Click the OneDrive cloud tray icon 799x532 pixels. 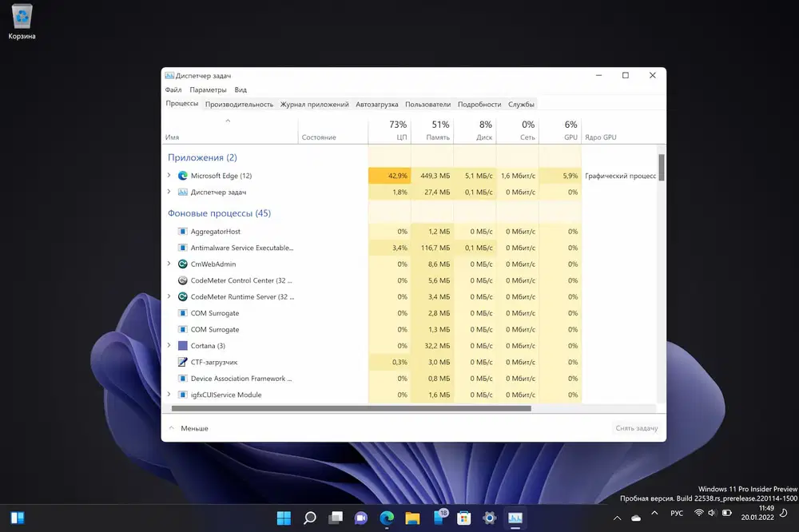[636, 518]
